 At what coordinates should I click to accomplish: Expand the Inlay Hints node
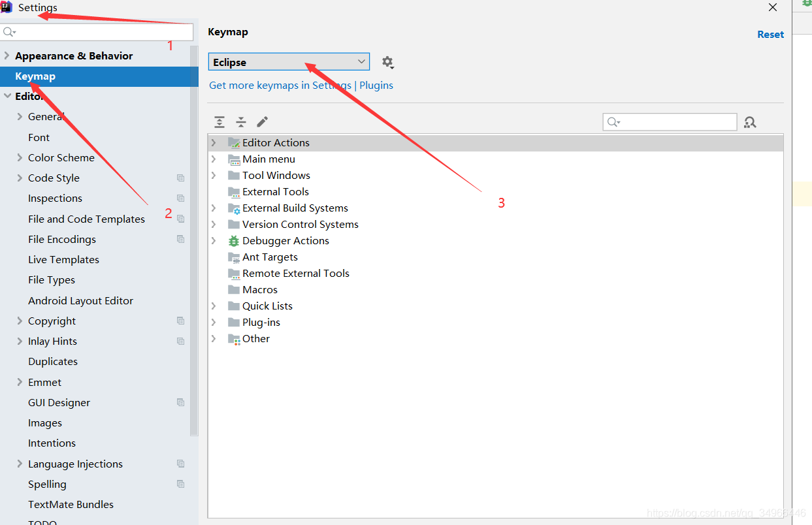click(x=20, y=342)
